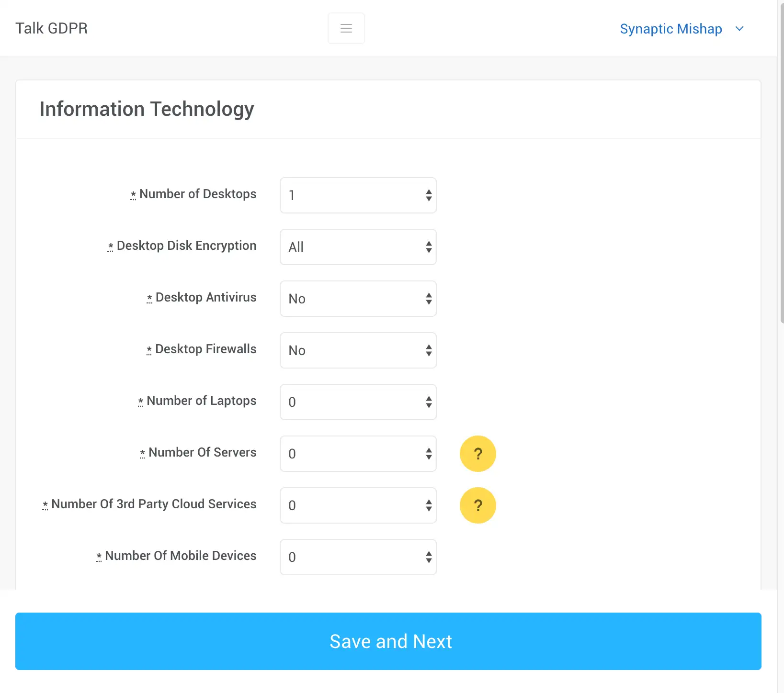
Task: Open the Number of Laptops dropdown
Action: coord(358,402)
